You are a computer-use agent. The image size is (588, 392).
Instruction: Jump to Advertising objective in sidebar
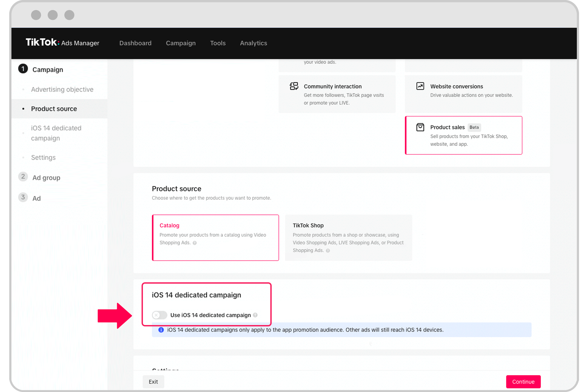pyautogui.click(x=62, y=89)
